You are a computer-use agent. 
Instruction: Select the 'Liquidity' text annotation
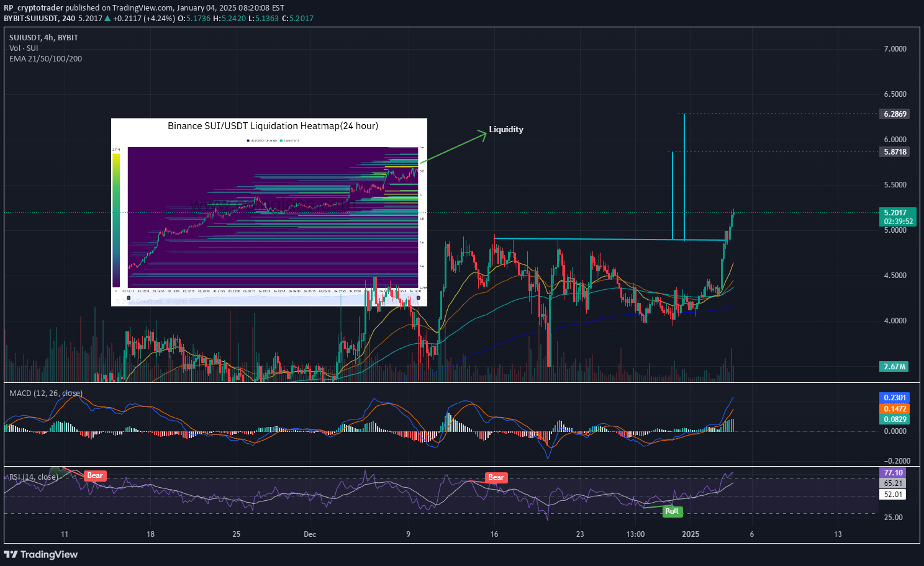point(506,129)
